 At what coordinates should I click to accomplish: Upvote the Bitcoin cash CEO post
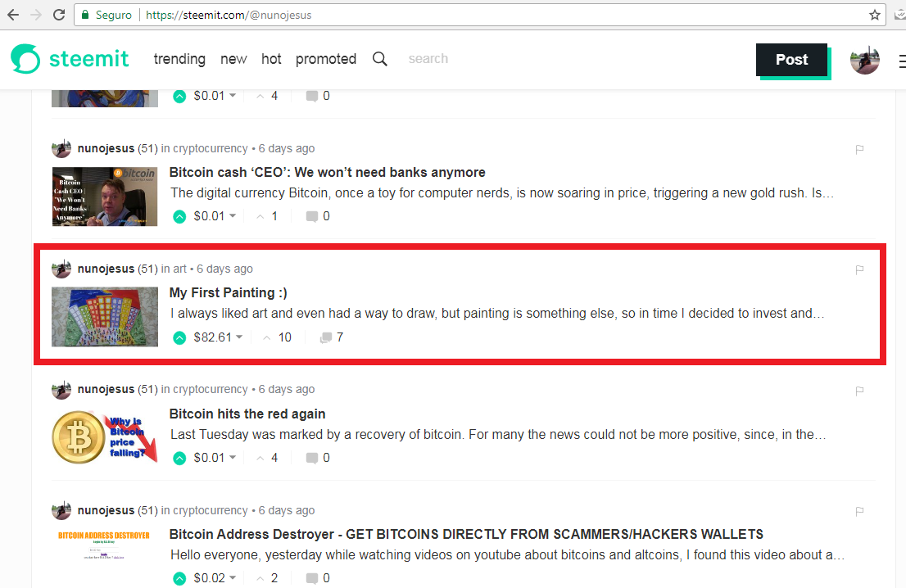[179, 216]
